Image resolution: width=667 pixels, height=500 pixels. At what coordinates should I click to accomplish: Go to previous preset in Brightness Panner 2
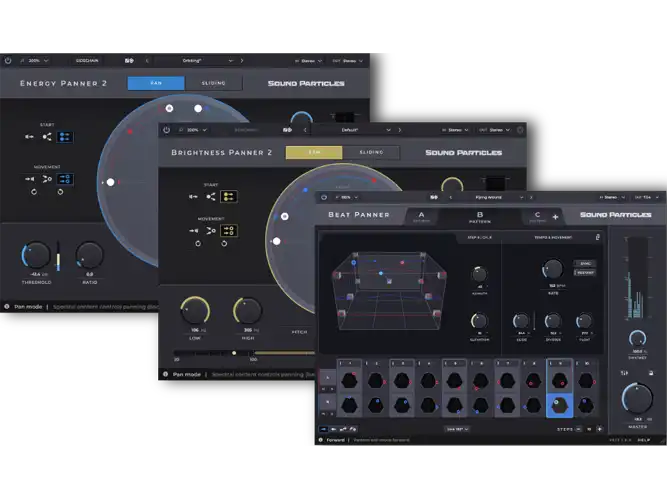coord(305,130)
